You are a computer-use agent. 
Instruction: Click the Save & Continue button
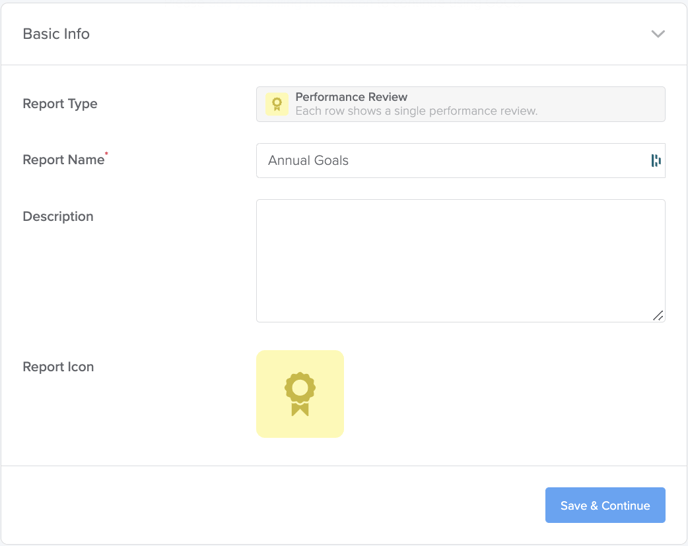pyautogui.click(x=605, y=505)
